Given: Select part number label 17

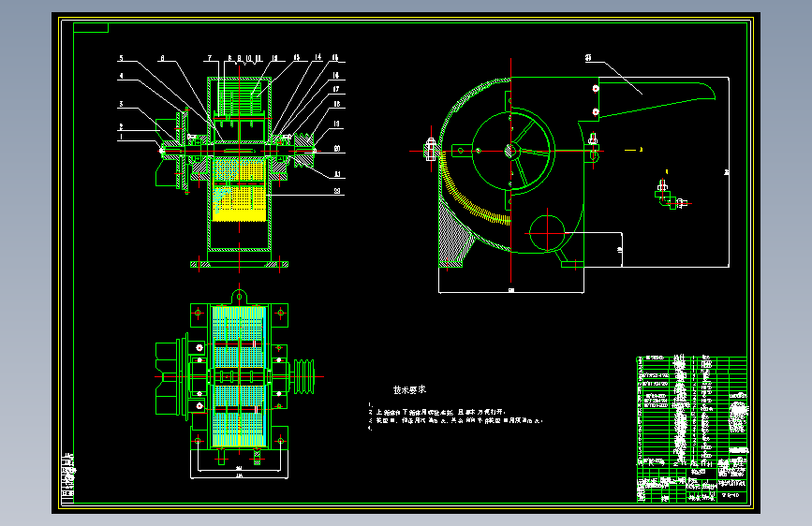Looking at the screenshot, I should click(335, 89).
